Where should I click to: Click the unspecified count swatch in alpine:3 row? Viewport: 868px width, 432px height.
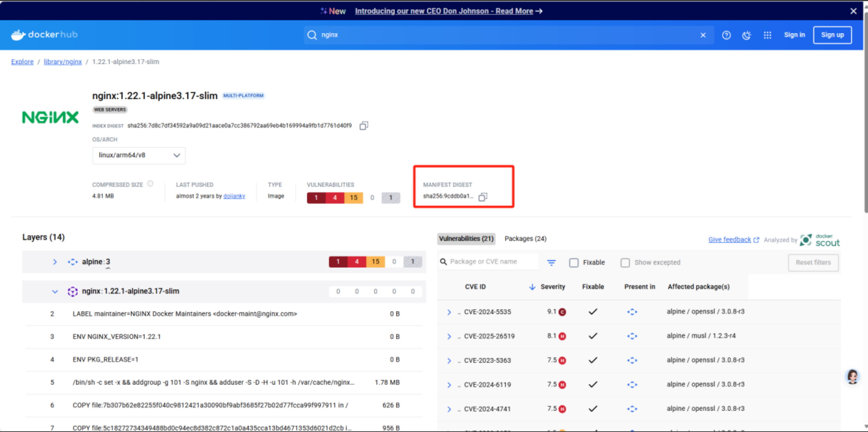(413, 262)
